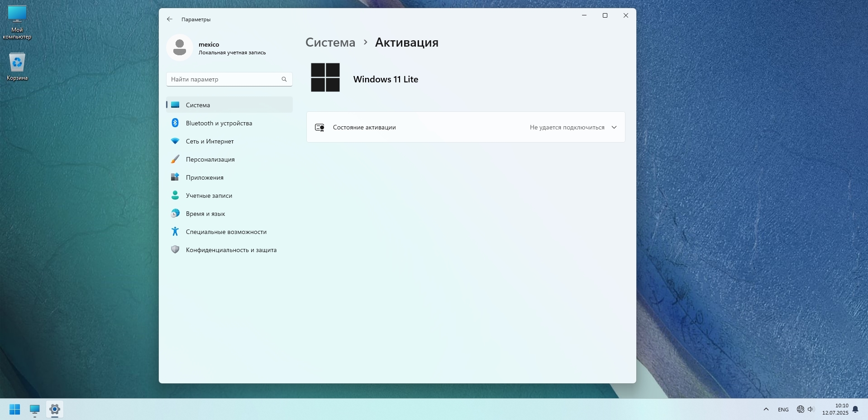Click the Wi-Fi network icon in sidebar
This screenshot has width=868, height=420.
click(x=175, y=141)
